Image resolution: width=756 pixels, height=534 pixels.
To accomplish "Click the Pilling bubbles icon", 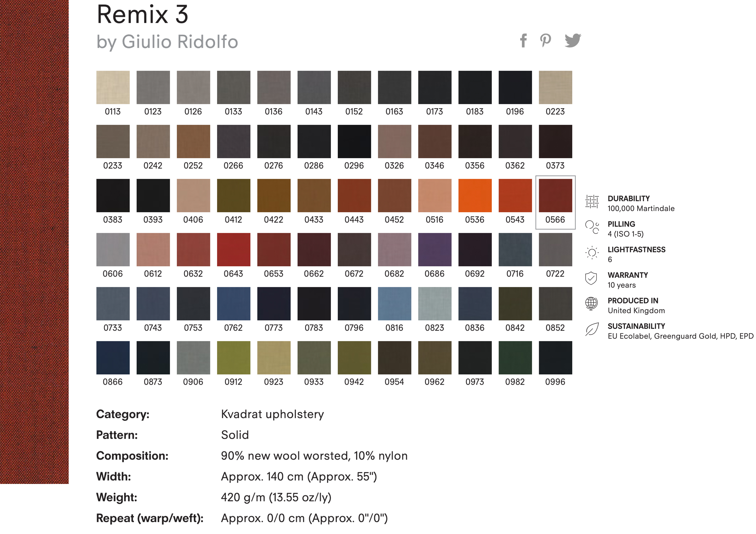I will (x=592, y=227).
